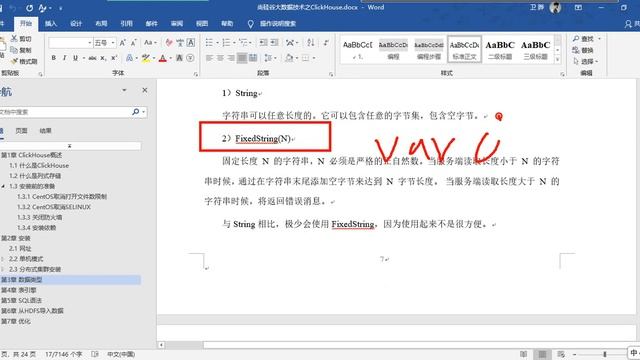The width and height of the screenshot is (640, 360).
Task: Decrease paragraph indent
Action: (x=264, y=42)
